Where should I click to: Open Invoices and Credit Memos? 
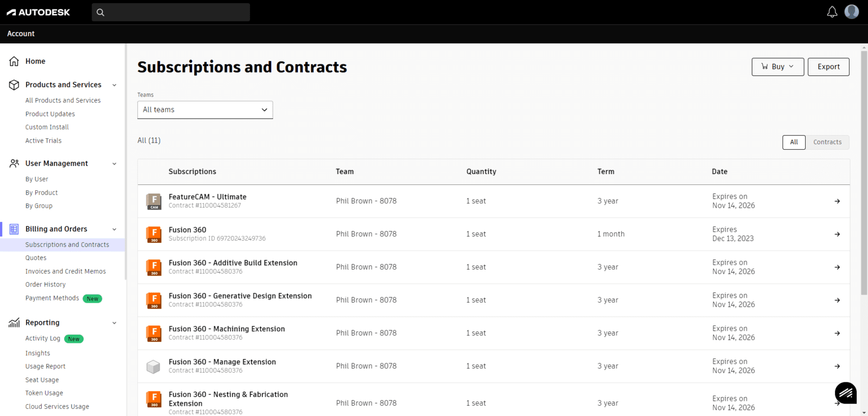(66, 271)
